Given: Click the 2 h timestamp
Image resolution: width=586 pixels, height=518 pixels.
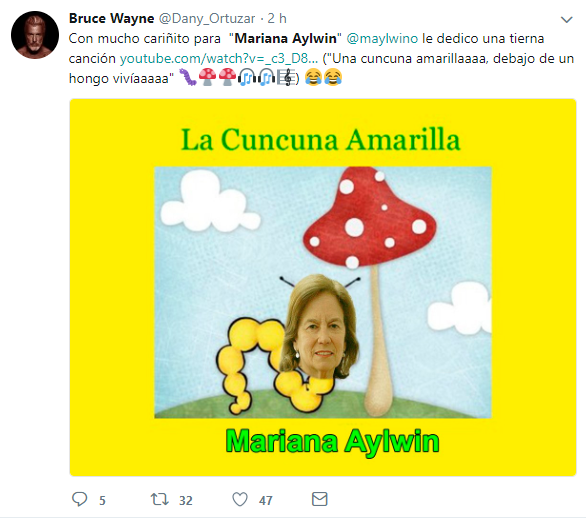Looking at the screenshot, I should 277,18.
